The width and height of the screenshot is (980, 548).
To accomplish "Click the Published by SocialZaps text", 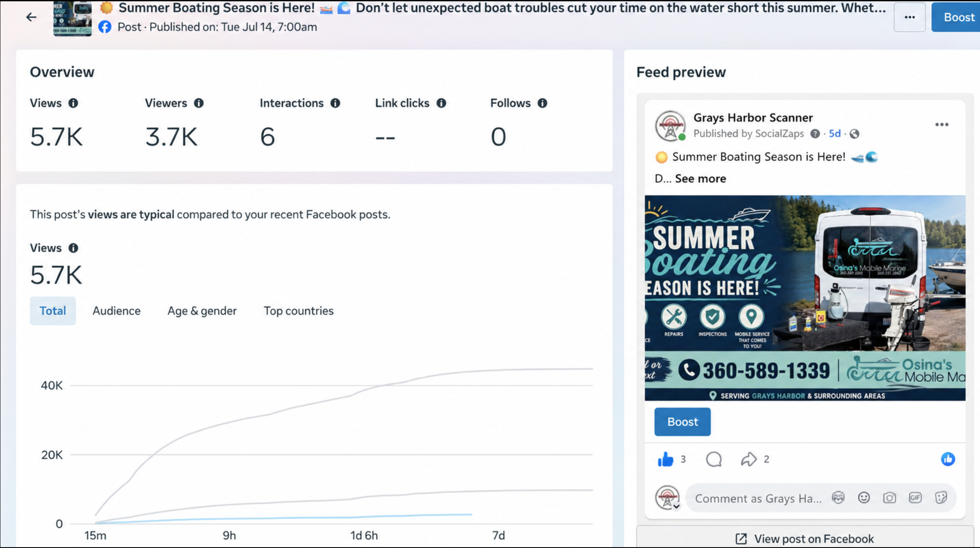I will [x=748, y=134].
